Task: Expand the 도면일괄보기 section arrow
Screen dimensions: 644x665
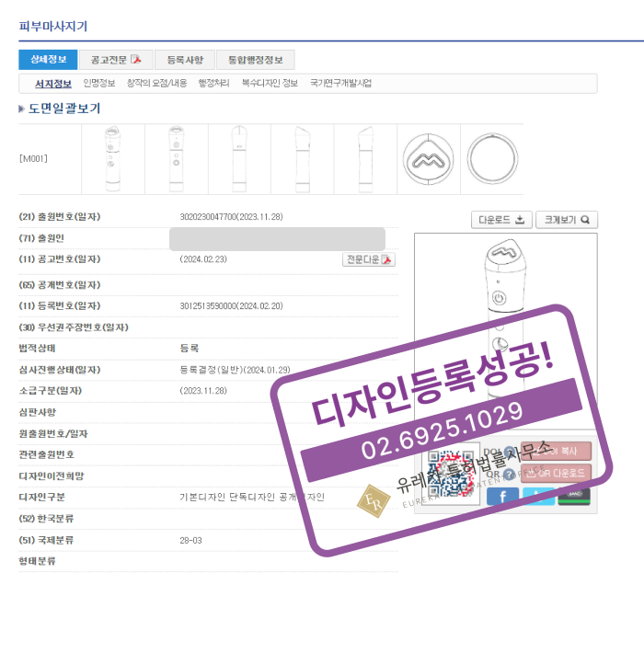Action: tap(22, 109)
